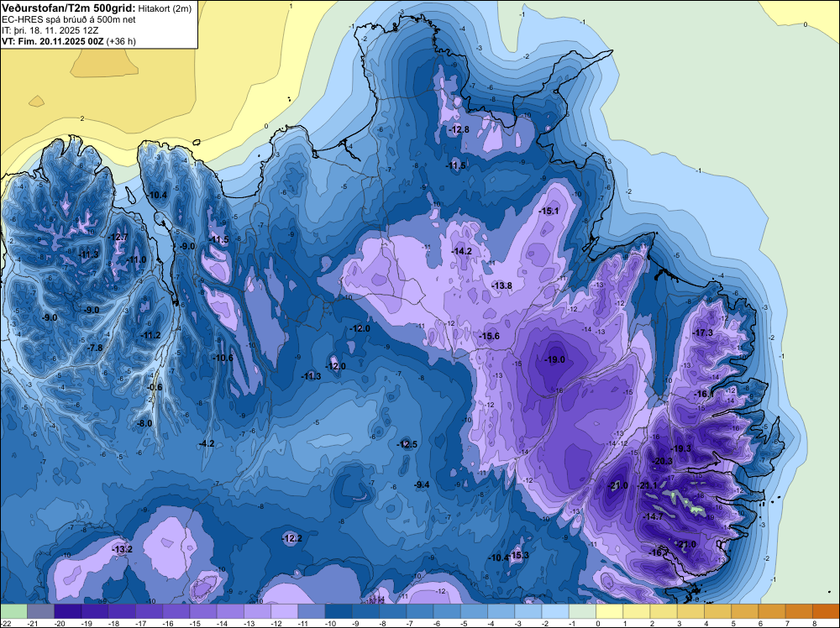Image resolution: width=840 pixels, height=628 pixels.
Task: Click the -11.2 temperature value
Action: (150, 335)
